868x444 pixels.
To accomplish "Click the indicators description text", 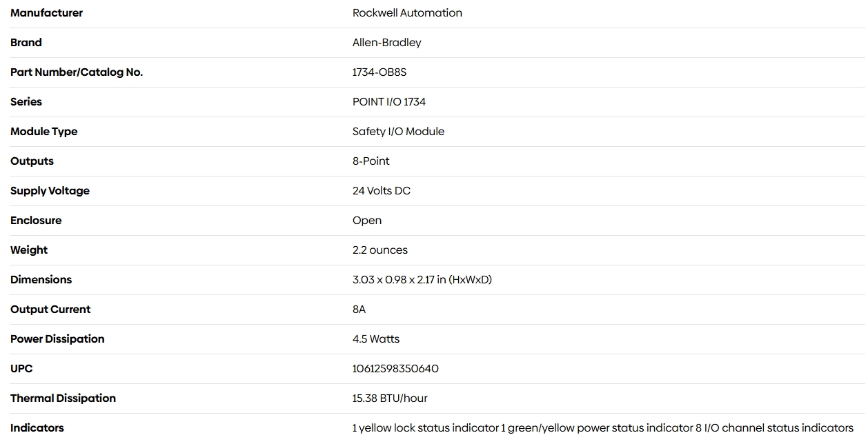I will pos(603,427).
